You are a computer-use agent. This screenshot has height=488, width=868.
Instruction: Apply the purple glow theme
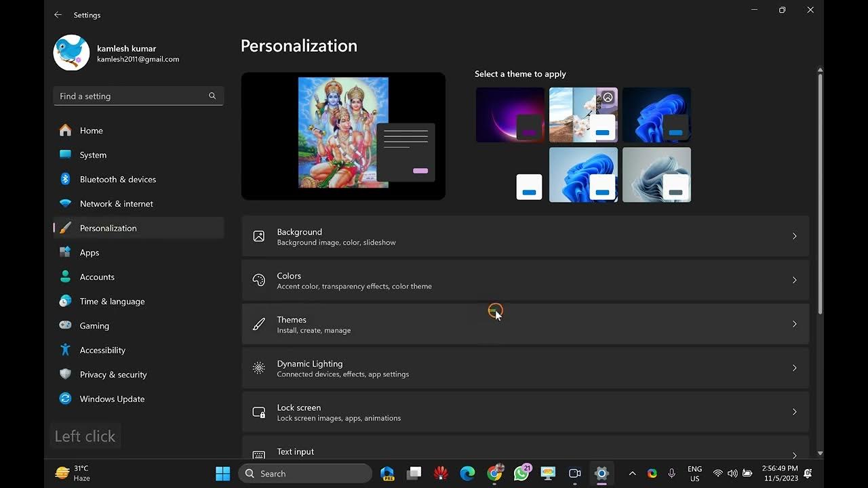point(510,115)
